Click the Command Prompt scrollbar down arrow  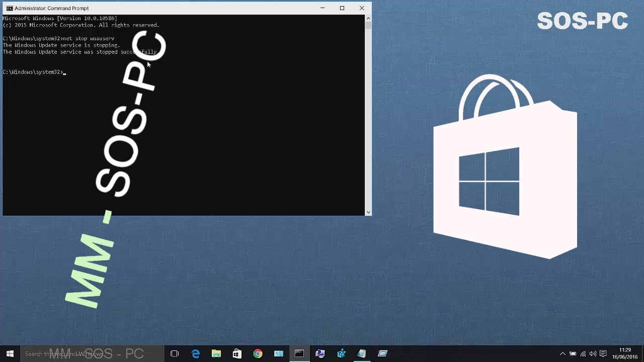point(368,212)
